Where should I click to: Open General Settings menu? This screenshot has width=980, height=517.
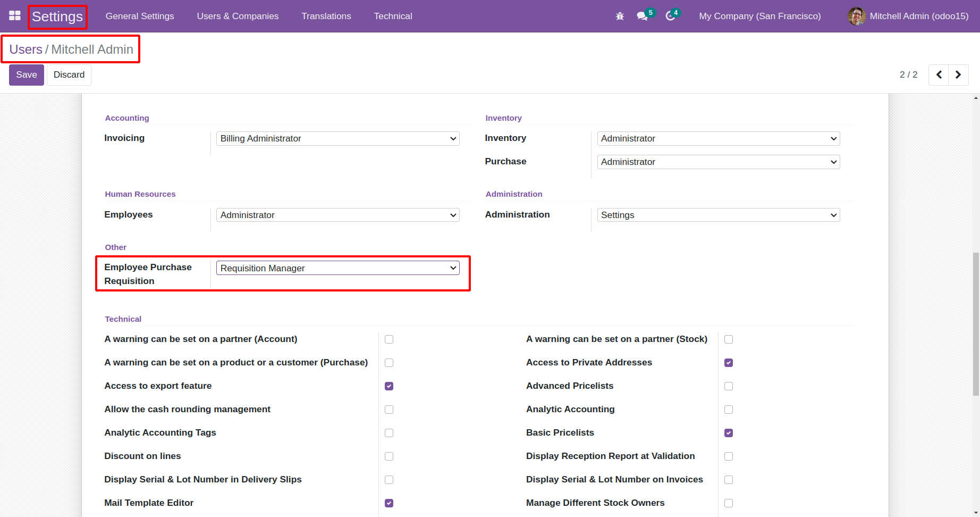click(x=140, y=16)
